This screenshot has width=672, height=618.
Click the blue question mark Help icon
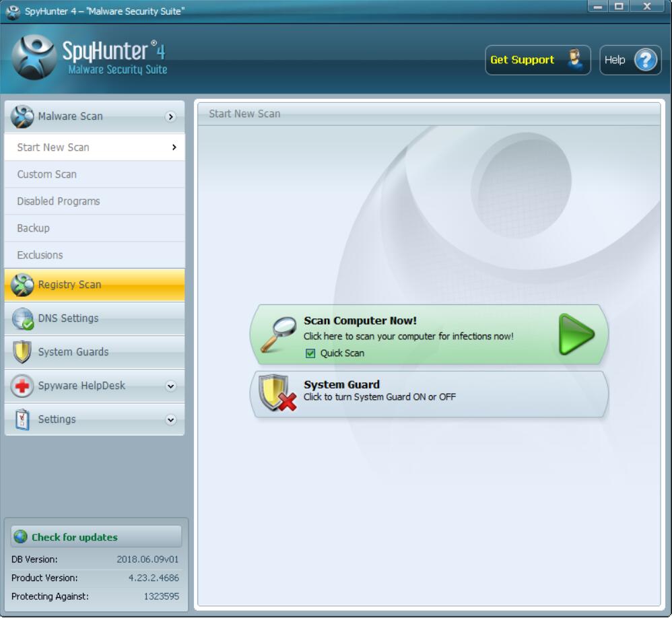646,60
